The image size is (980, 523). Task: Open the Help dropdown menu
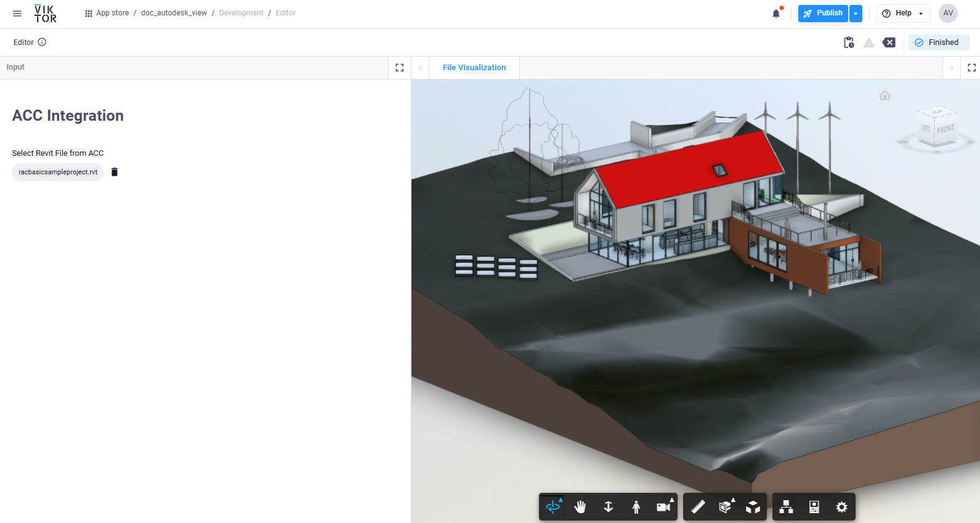(903, 14)
